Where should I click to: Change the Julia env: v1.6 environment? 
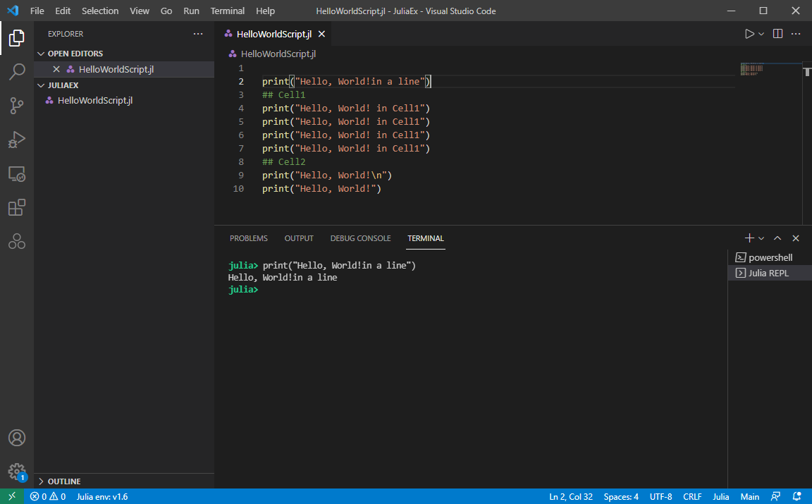(102, 496)
